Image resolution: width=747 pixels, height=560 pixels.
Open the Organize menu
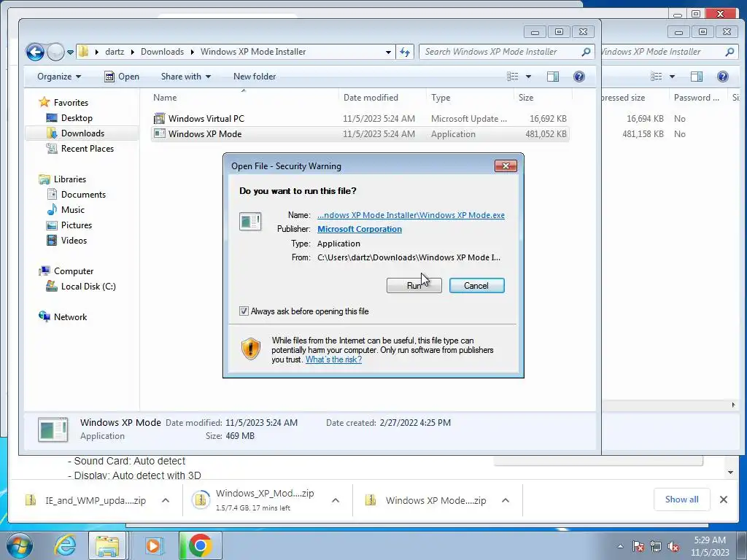coord(59,76)
